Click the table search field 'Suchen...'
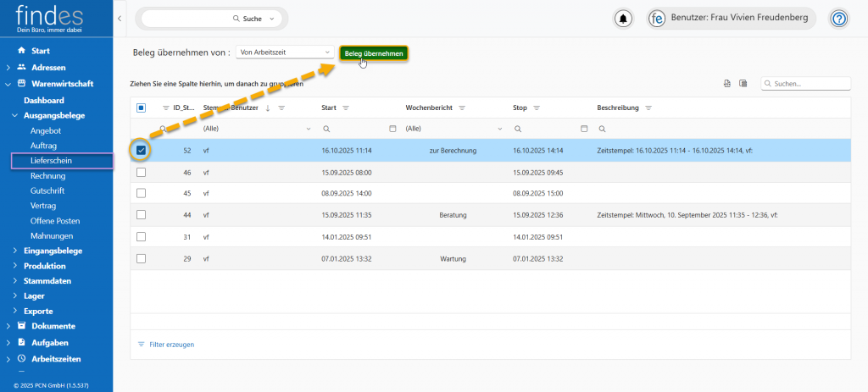The width and height of the screenshot is (868, 392). pyautogui.click(x=810, y=84)
